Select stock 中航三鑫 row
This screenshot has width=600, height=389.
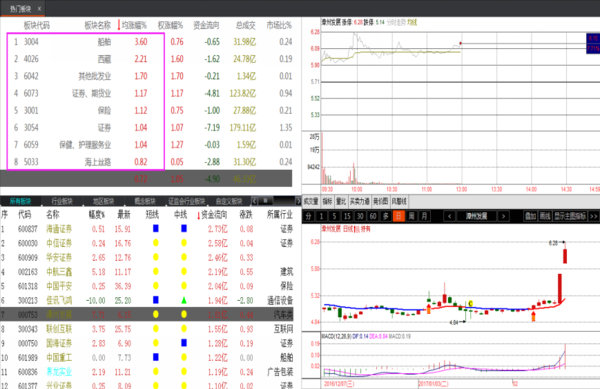point(147,272)
